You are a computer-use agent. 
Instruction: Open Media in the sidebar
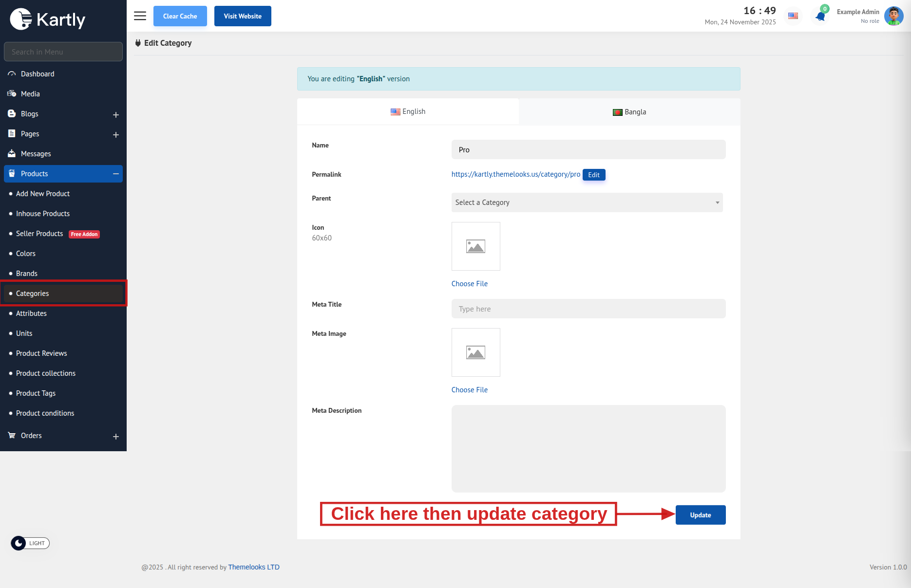pos(30,94)
